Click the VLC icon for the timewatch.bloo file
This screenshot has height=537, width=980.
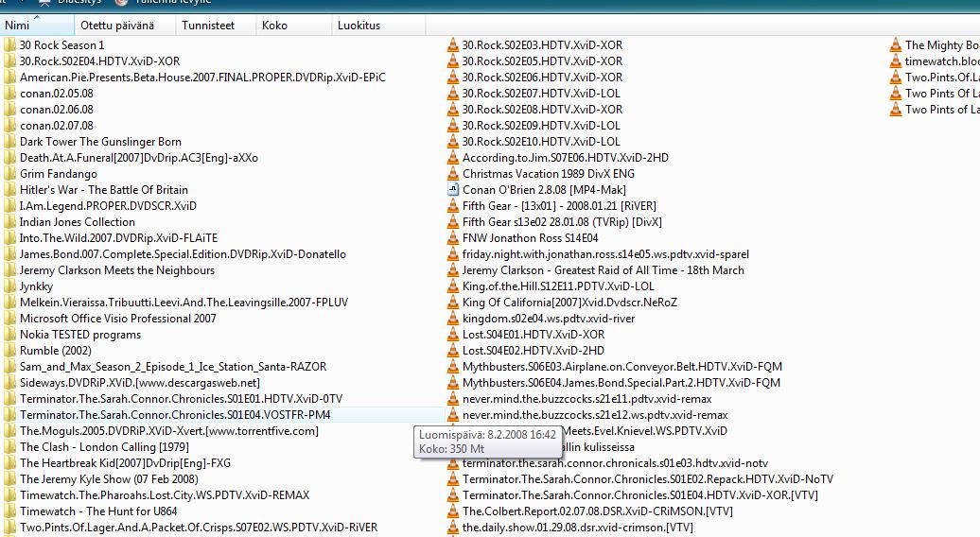(x=896, y=61)
